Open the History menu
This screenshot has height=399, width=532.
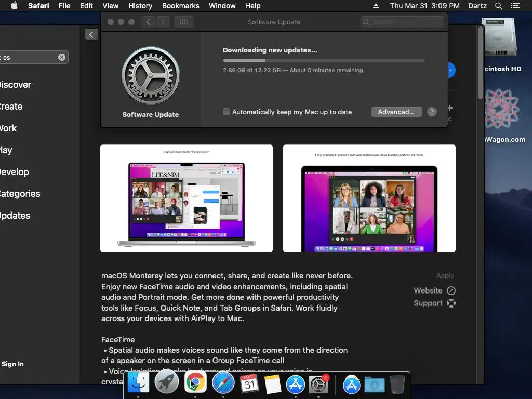pyautogui.click(x=140, y=6)
